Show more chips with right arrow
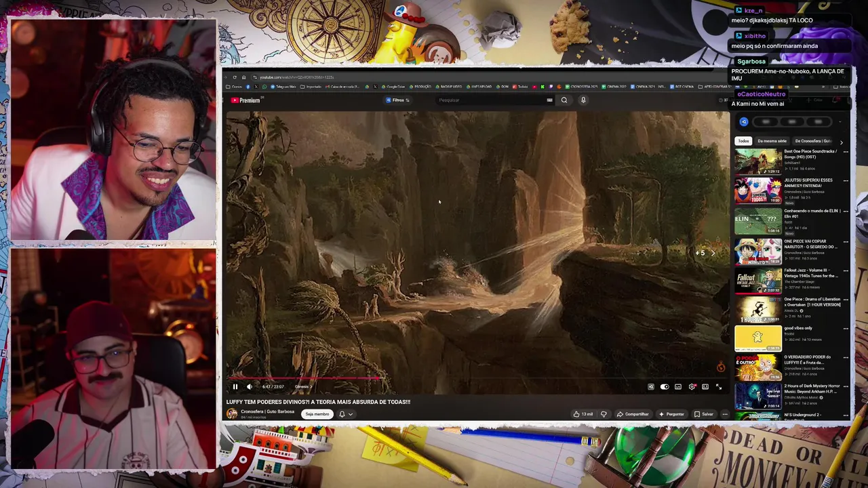 coord(842,142)
